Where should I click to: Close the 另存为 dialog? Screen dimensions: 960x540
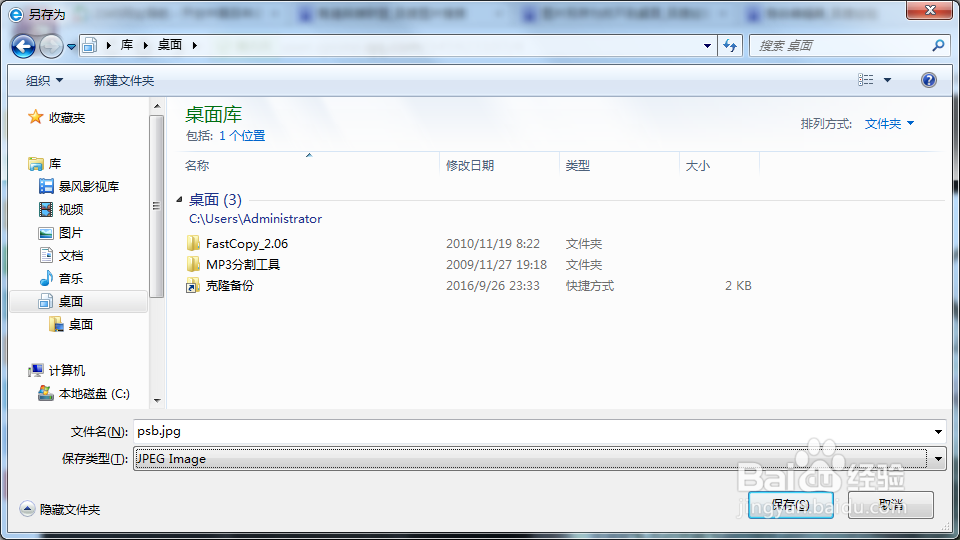coord(929,10)
